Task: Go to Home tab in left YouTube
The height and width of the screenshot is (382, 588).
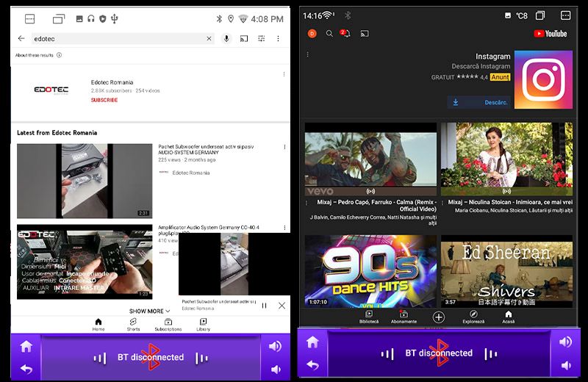Action: pyautogui.click(x=98, y=324)
